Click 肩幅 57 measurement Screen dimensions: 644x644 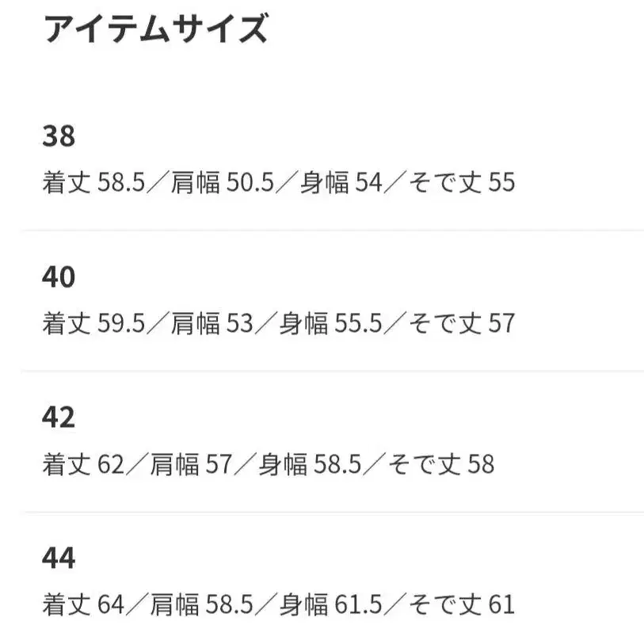tap(192, 464)
